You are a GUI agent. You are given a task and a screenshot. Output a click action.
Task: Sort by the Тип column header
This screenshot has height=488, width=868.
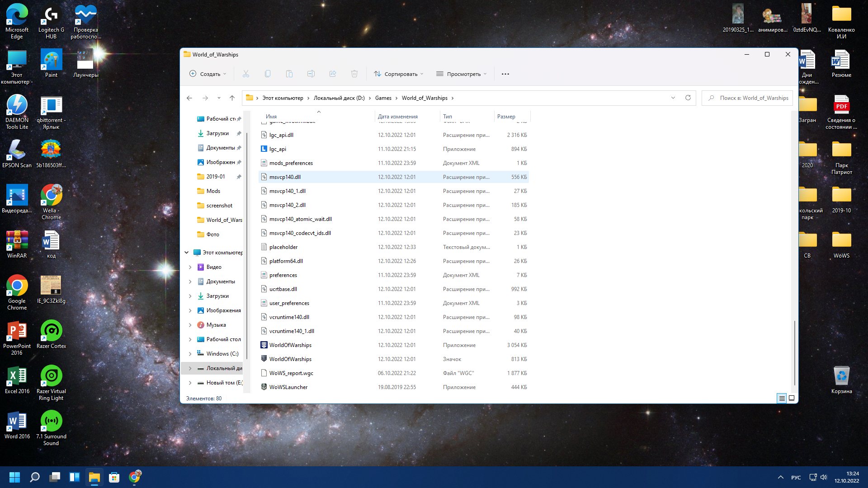click(x=447, y=117)
